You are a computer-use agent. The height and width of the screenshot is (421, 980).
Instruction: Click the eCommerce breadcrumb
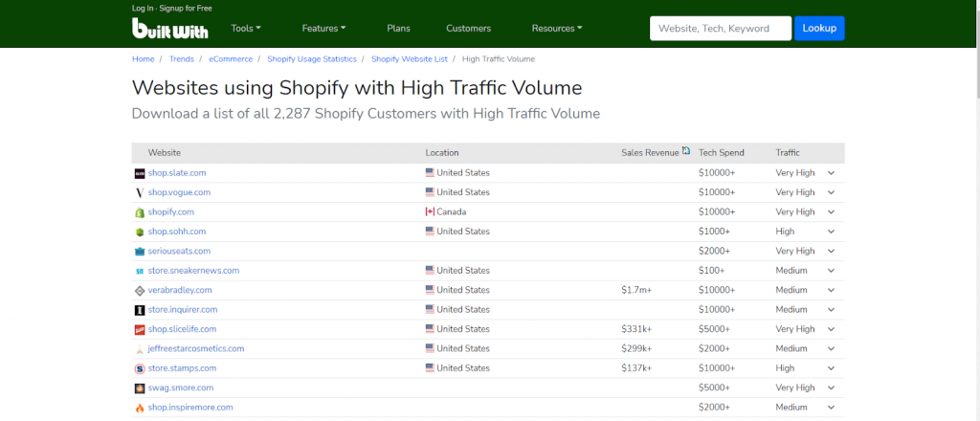(231, 58)
